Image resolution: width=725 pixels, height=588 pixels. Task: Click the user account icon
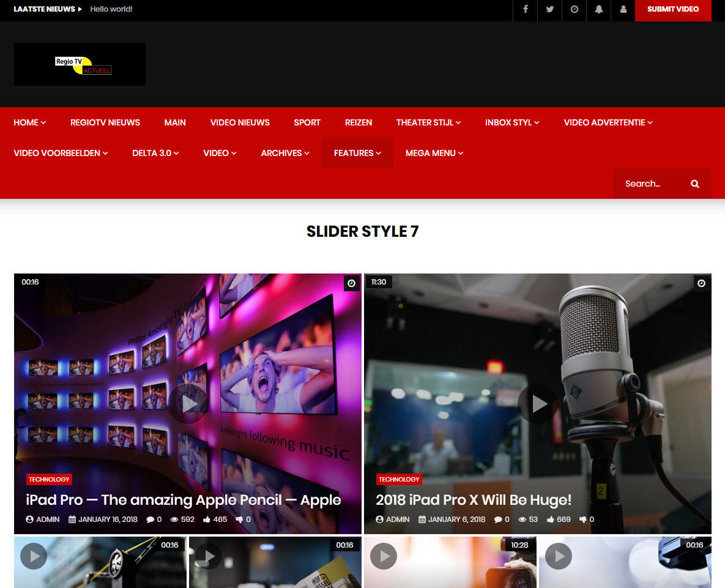coord(623,9)
